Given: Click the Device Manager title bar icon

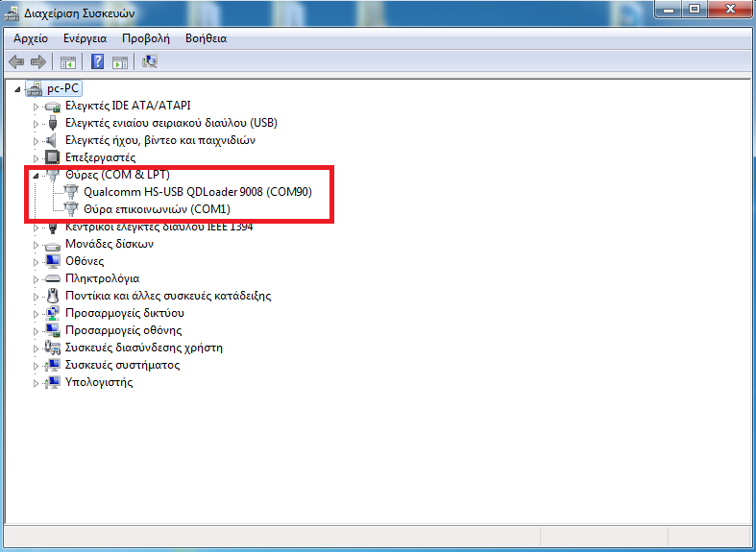Looking at the screenshot, I should tap(12, 13).
